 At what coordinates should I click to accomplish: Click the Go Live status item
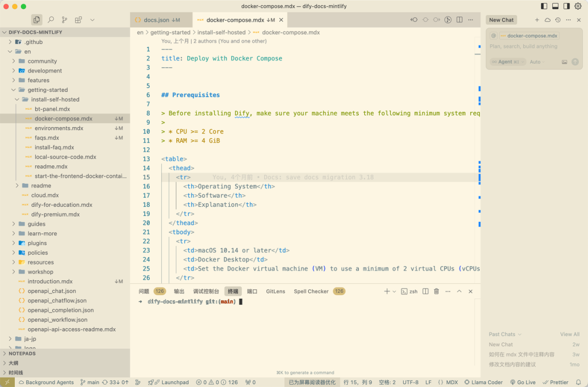(x=523, y=382)
